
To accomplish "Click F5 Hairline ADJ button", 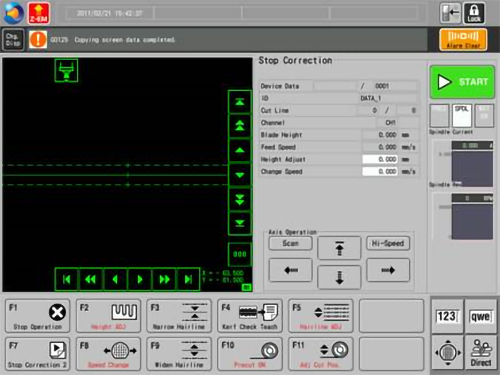I will point(321,316).
